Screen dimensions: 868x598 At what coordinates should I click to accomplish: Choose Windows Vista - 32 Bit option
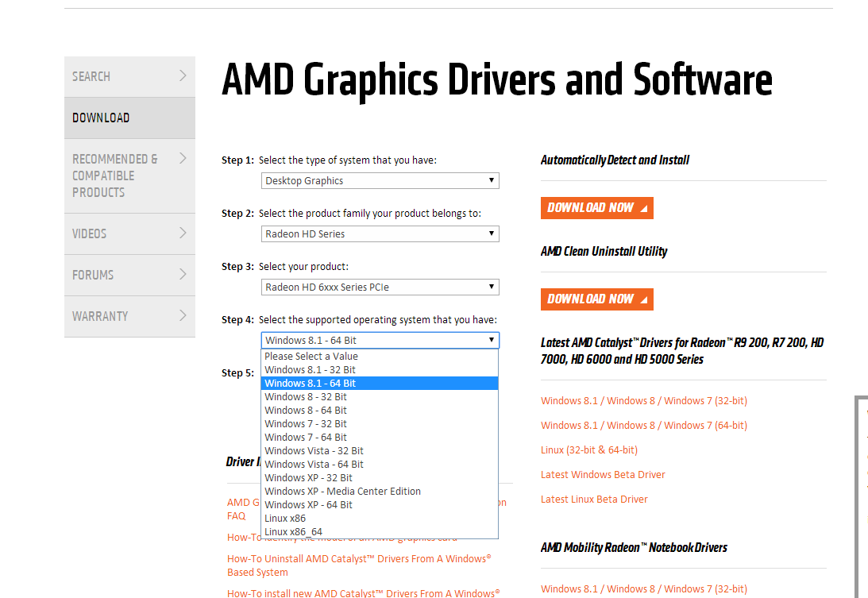[x=380, y=451]
